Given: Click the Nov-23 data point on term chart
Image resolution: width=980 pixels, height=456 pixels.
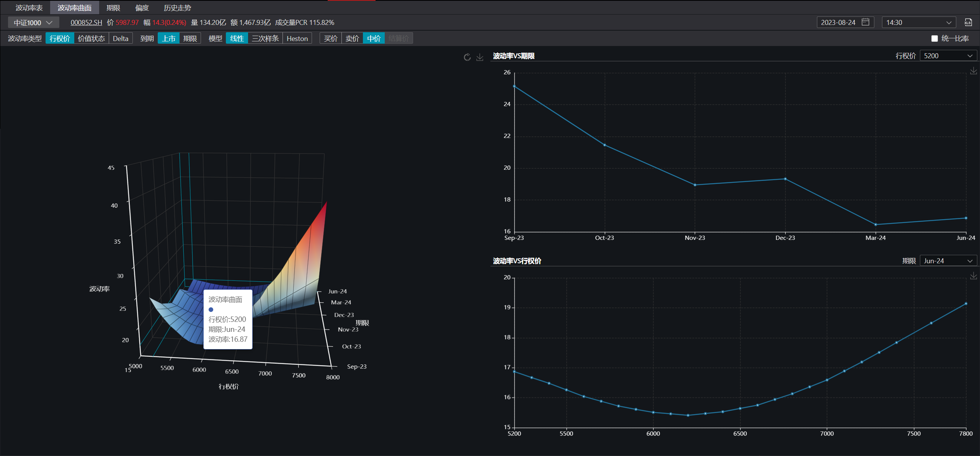Looking at the screenshot, I should coord(695,185).
